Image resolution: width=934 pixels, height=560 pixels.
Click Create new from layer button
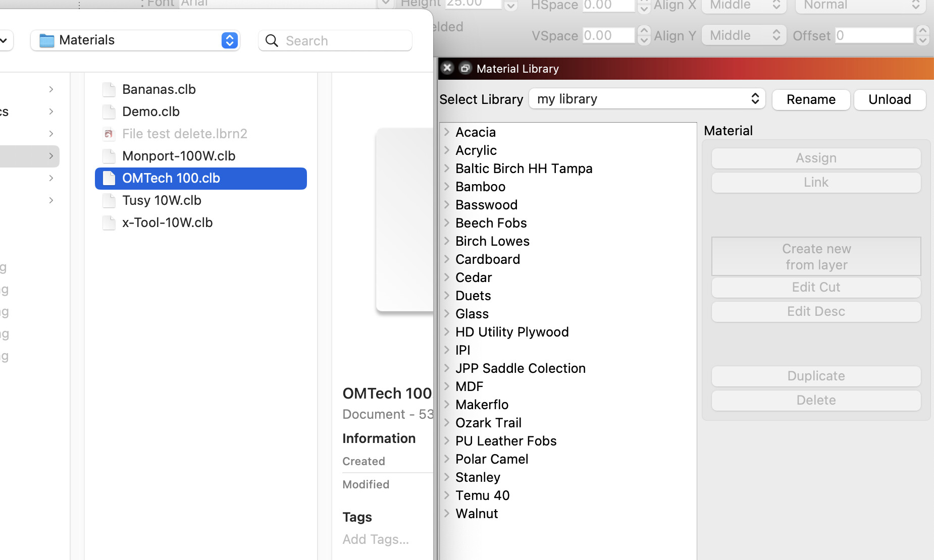(816, 257)
